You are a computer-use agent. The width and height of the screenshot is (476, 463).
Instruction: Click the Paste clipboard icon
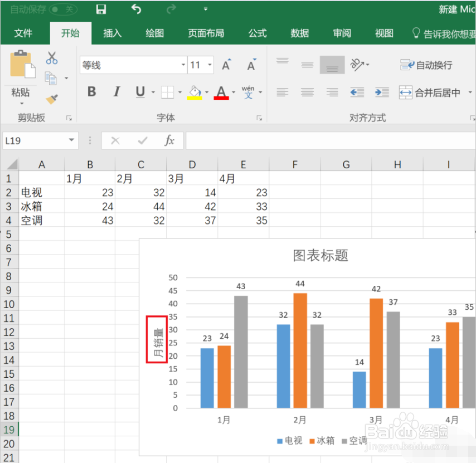[22, 64]
